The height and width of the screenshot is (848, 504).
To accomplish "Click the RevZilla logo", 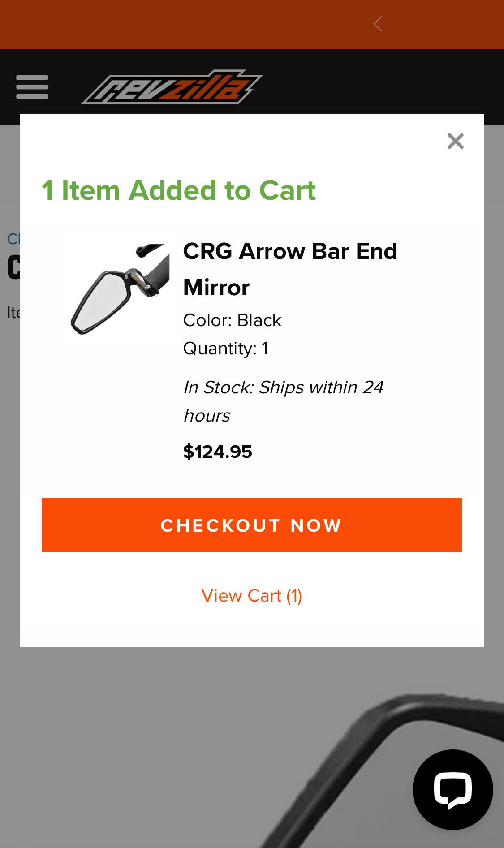I will [x=172, y=87].
